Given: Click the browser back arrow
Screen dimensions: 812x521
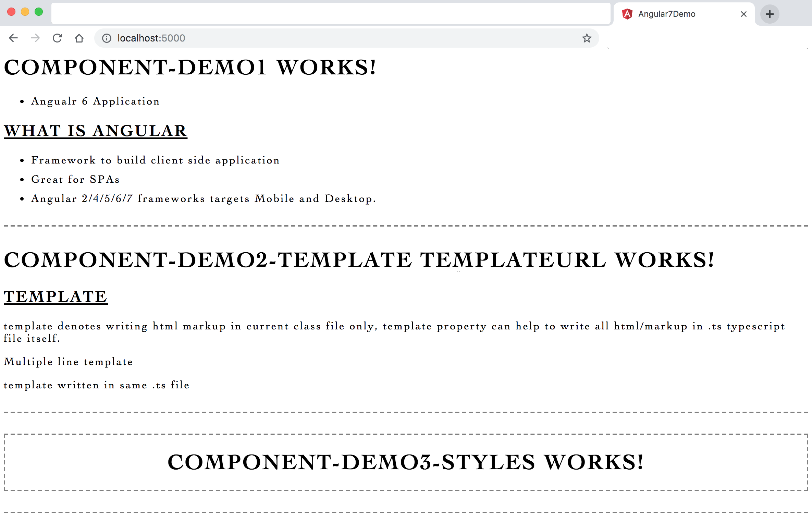Looking at the screenshot, I should pyautogui.click(x=13, y=38).
